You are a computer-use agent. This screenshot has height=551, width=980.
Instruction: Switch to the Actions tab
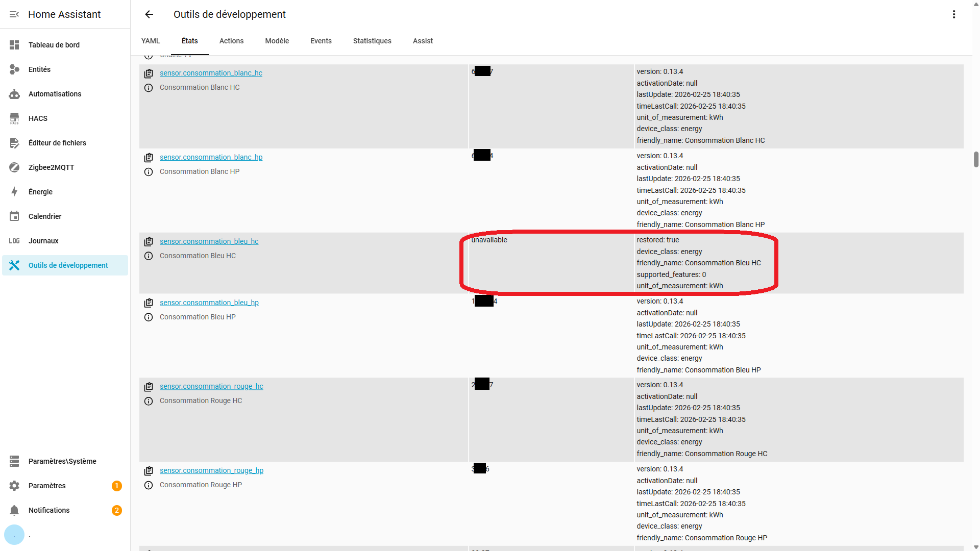click(231, 41)
